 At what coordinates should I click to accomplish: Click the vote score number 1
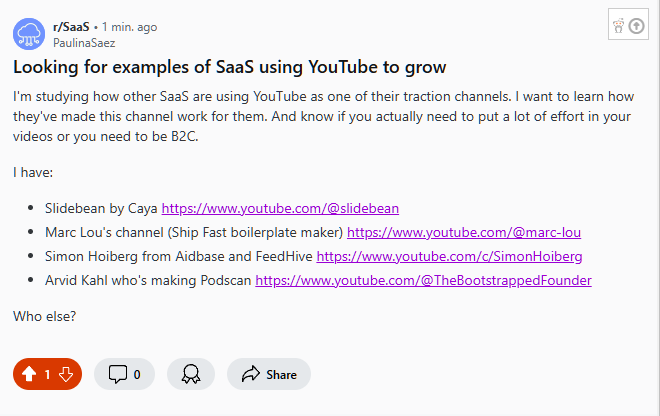point(47,375)
